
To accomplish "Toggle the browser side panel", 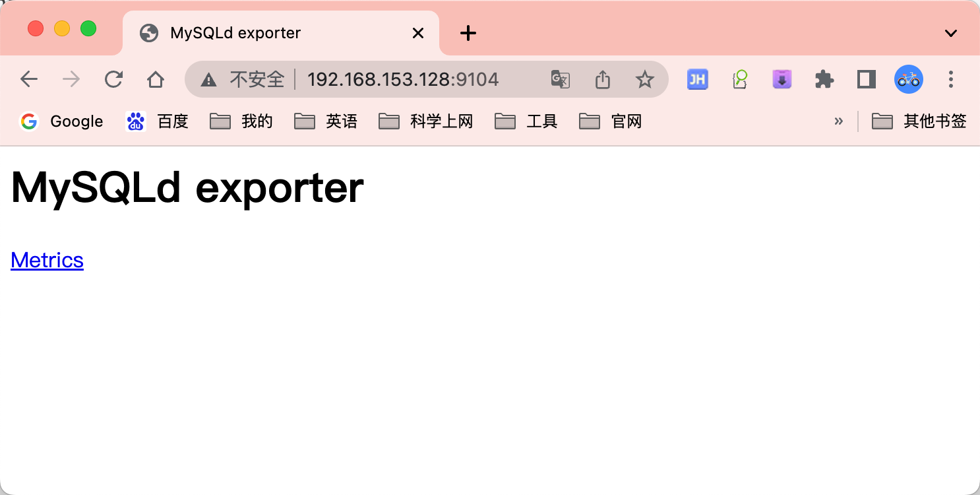I will point(867,80).
